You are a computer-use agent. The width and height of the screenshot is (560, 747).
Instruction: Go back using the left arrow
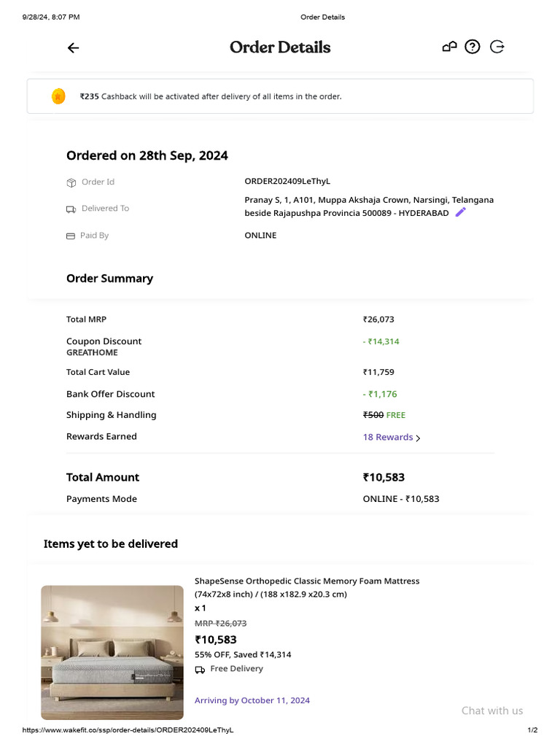click(73, 48)
